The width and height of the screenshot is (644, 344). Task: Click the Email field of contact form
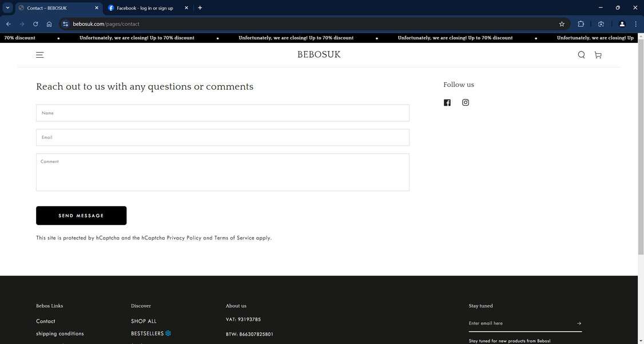222,138
